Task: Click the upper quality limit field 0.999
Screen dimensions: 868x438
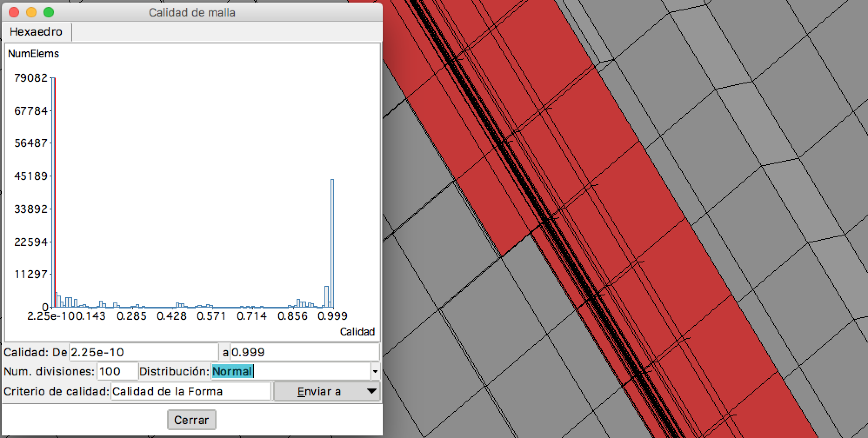Action: click(x=304, y=352)
